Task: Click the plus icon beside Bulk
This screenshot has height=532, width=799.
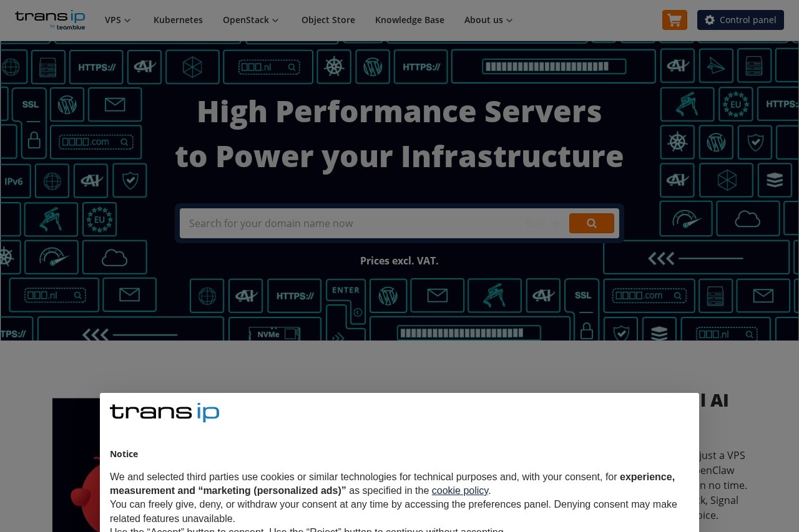Action: [555, 224]
